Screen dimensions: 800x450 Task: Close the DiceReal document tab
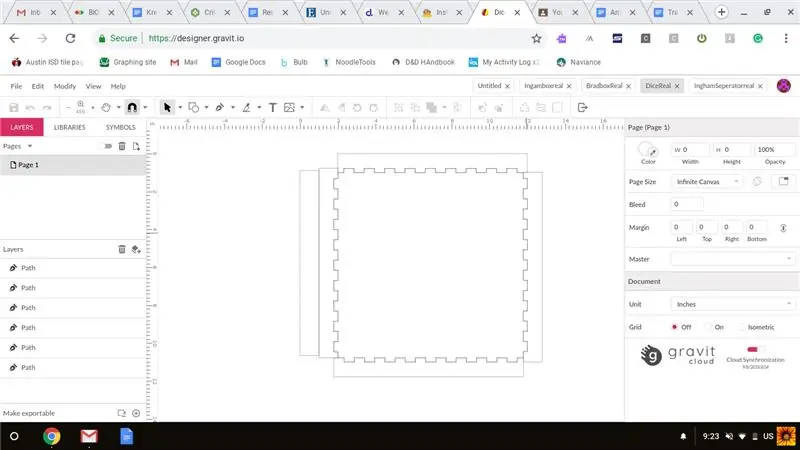pos(677,86)
